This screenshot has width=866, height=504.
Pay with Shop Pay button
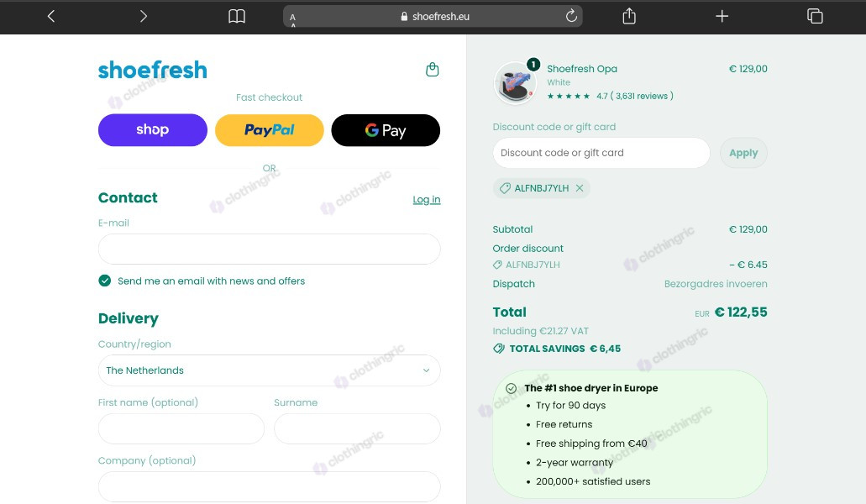[153, 130]
